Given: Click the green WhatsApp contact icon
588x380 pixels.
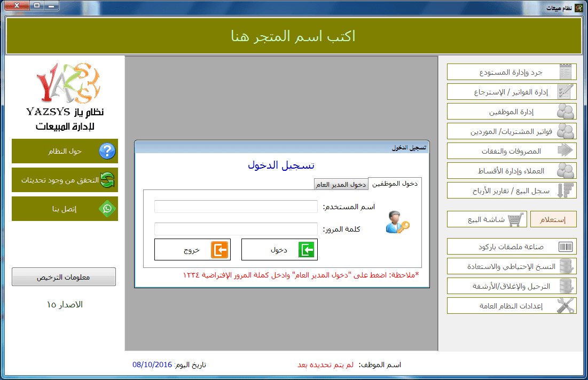Looking at the screenshot, I should (x=107, y=209).
